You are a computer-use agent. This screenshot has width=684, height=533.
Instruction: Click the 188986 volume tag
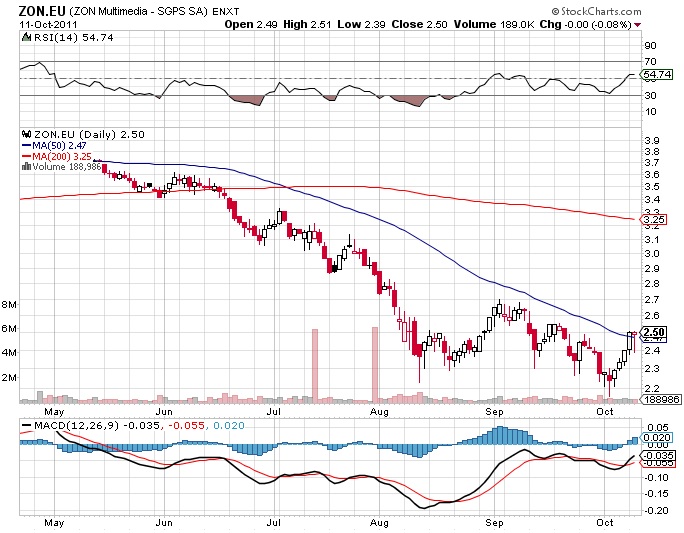point(661,399)
